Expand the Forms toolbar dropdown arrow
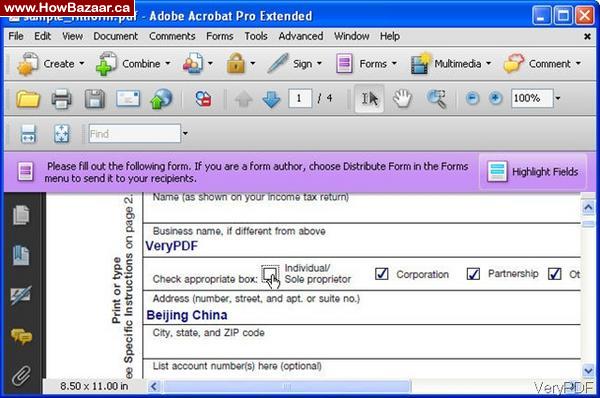 (394, 64)
